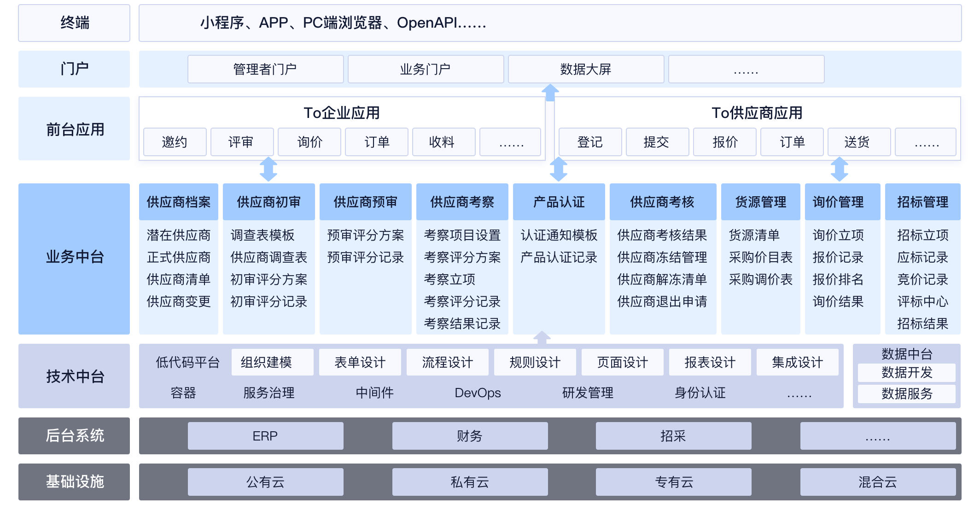The image size is (980, 505).
Task: Select the 集成设计 box
Action: coord(798,362)
